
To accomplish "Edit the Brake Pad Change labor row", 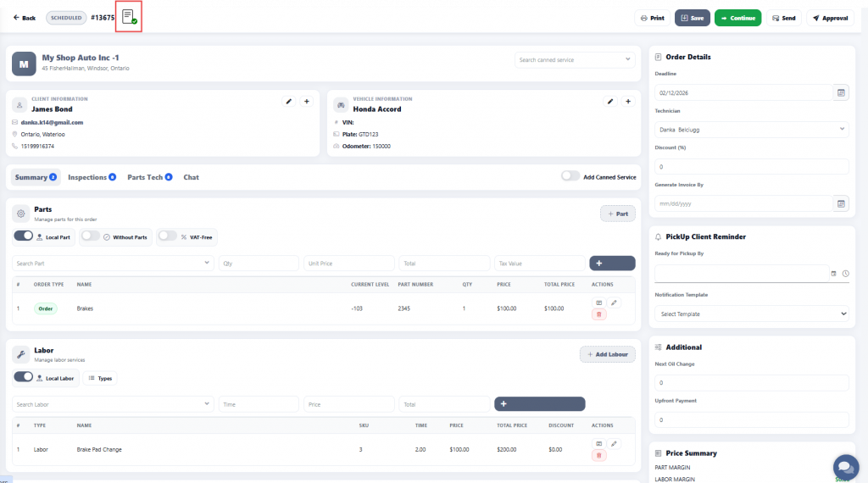I will [615, 443].
